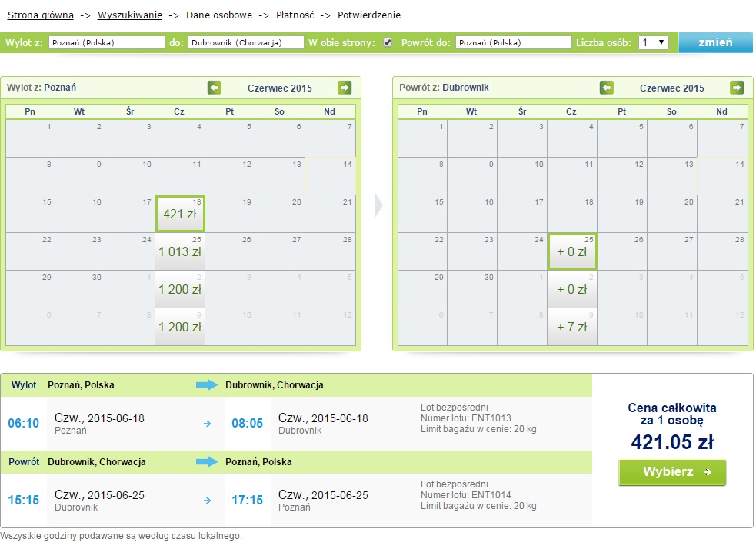The height and width of the screenshot is (549, 756).
Task: Click the 'Wylot z: Poznań' calendar title
Action: 42,87
